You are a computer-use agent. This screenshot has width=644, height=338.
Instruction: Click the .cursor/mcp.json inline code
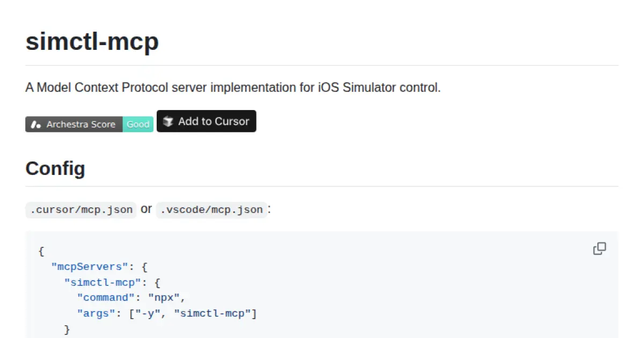pyautogui.click(x=81, y=210)
